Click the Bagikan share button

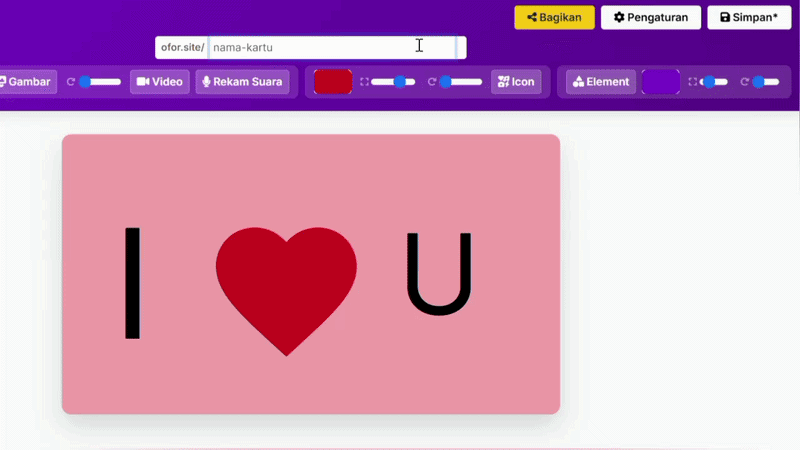554,17
